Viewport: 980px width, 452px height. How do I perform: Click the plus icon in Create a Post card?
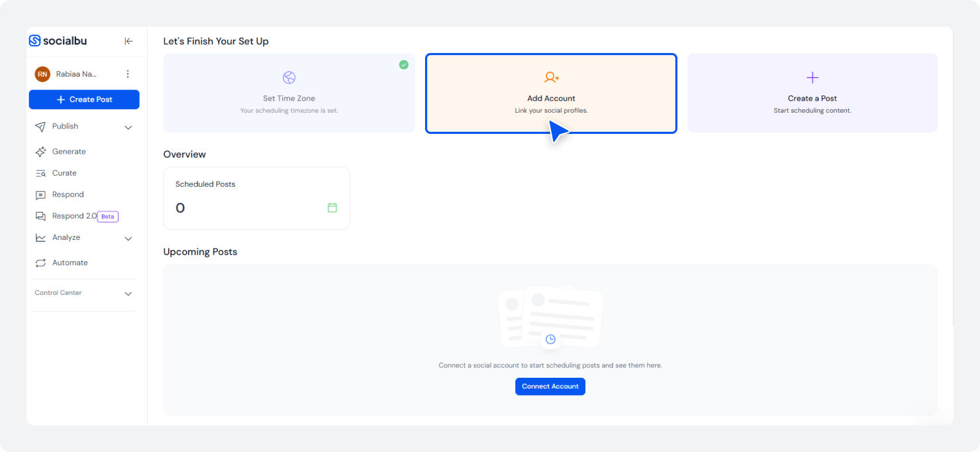[x=812, y=78]
